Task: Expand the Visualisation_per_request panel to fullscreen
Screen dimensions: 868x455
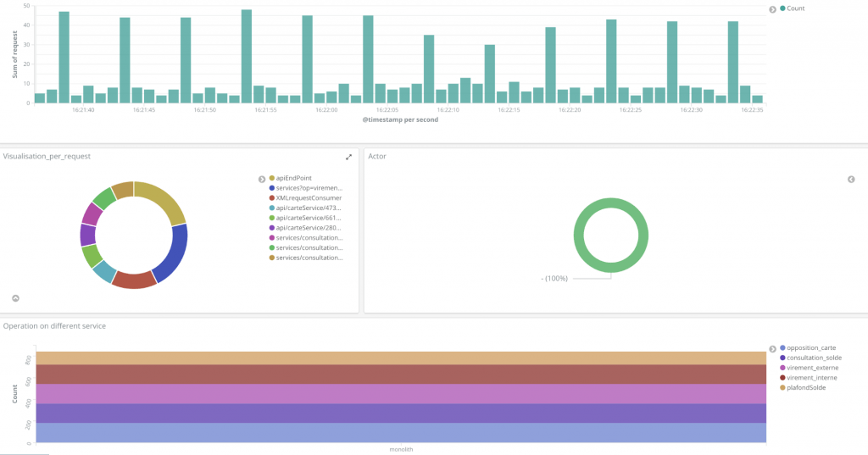Action: click(x=348, y=157)
